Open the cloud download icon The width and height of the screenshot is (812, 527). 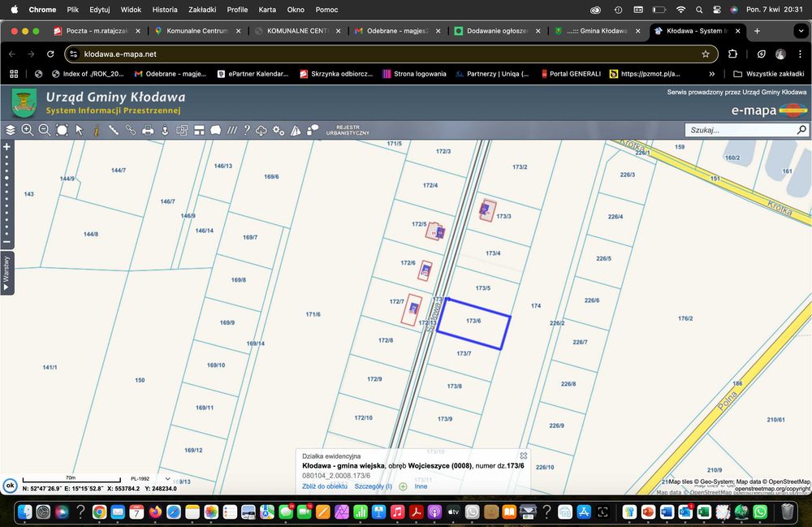tap(261, 131)
